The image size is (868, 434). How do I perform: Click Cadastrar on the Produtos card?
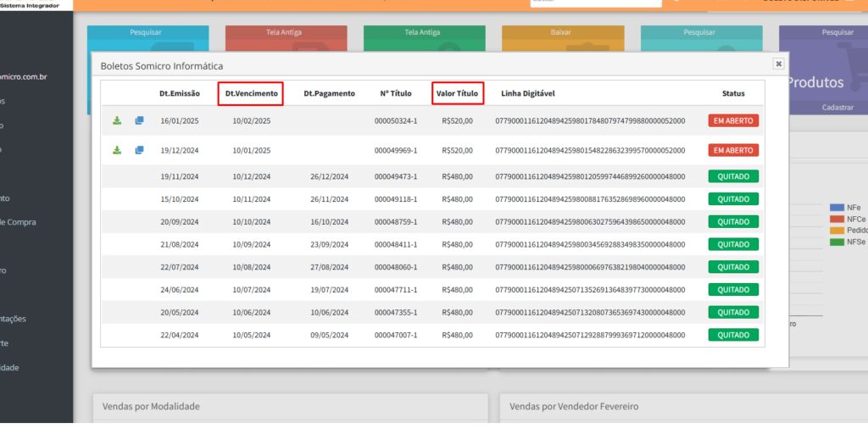(837, 108)
